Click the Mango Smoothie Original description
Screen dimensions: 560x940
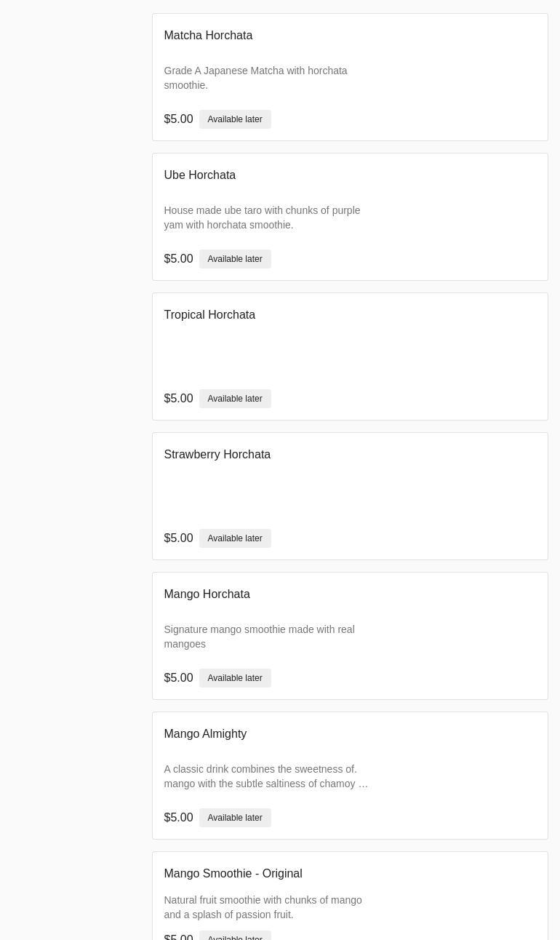point(263,907)
